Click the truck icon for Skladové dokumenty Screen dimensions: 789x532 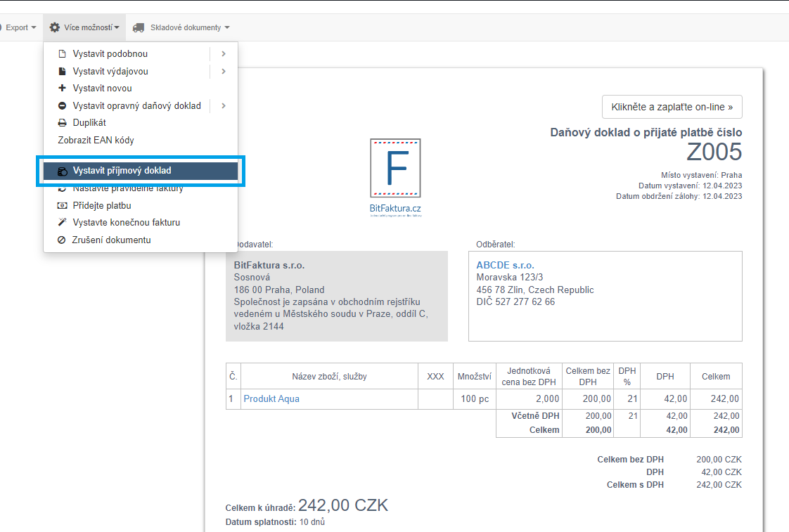139,27
